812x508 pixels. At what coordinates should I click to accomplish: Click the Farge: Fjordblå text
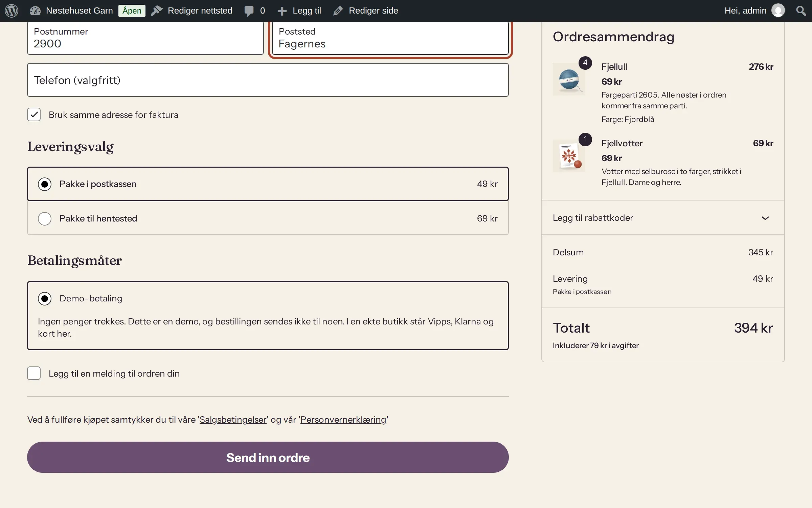(628, 119)
